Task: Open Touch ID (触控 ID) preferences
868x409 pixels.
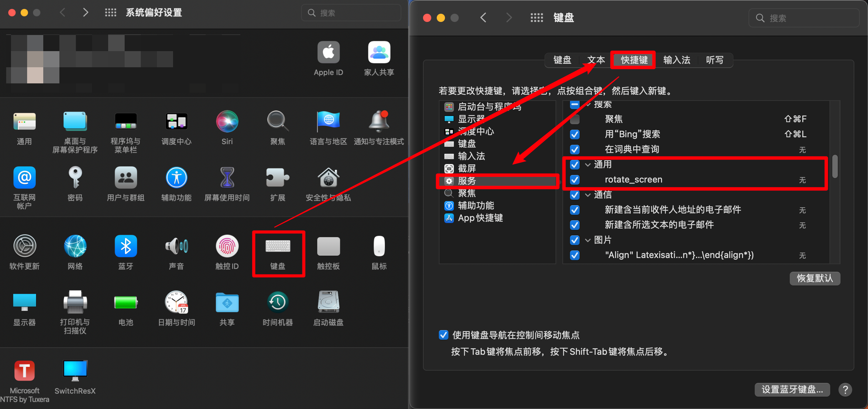Action: pos(227,246)
